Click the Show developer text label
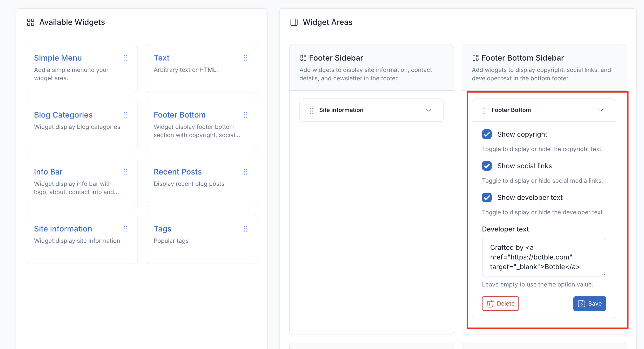644x349 pixels. 530,198
